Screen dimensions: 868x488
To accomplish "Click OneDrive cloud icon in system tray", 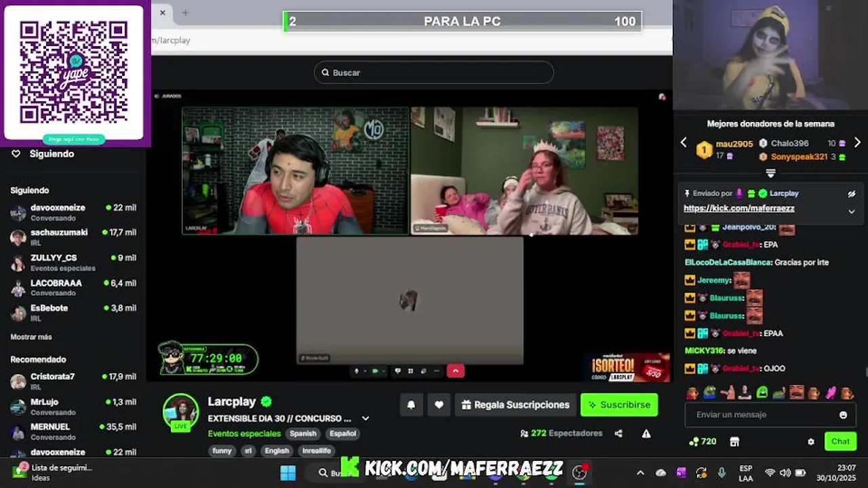I will 661,472.
